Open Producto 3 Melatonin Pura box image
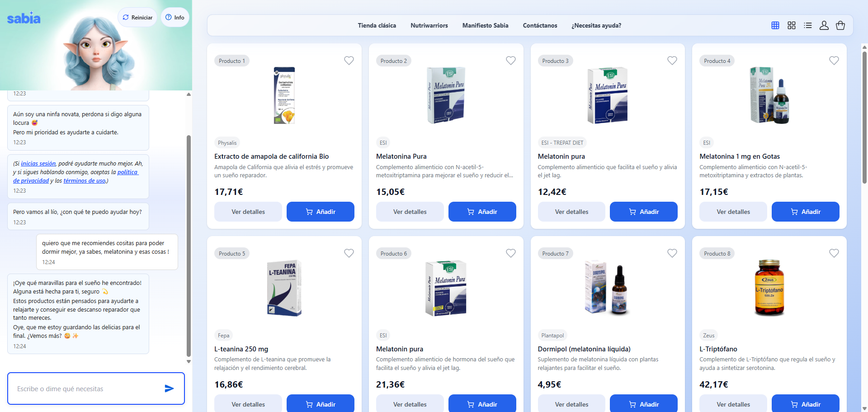The height and width of the screenshot is (412, 868). (x=608, y=95)
